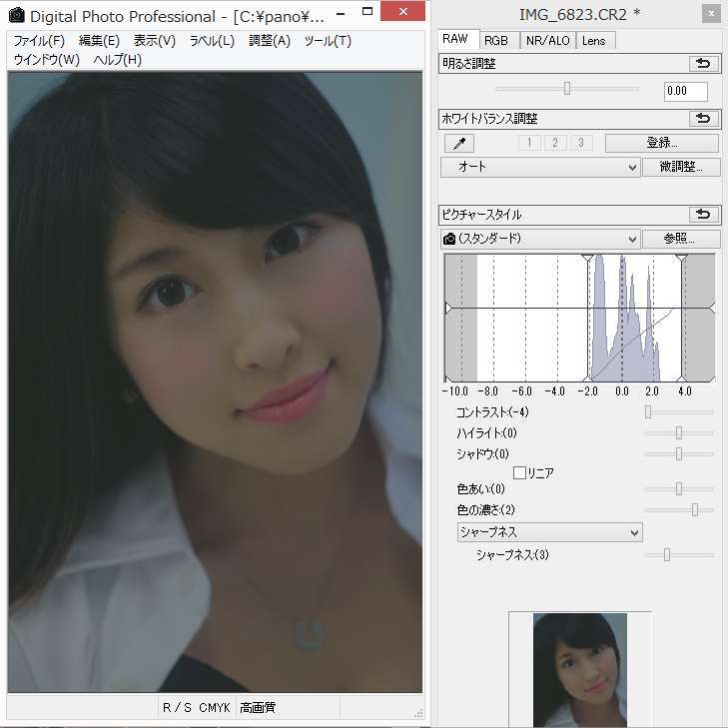The image size is (728, 728).
Task: Click the histogram midtone triangle on left edge
Action: (x=448, y=309)
